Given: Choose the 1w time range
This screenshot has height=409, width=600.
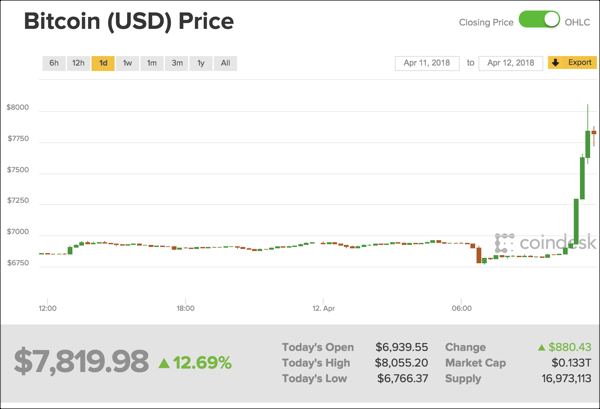Looking at the screenshot, I should click(x=127, y=63).
